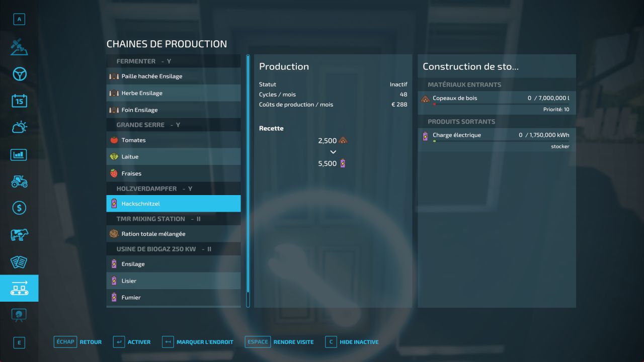This screenshot has height=362, width=644.
Task: Click the E key page-down button
Action: (19, 343)
